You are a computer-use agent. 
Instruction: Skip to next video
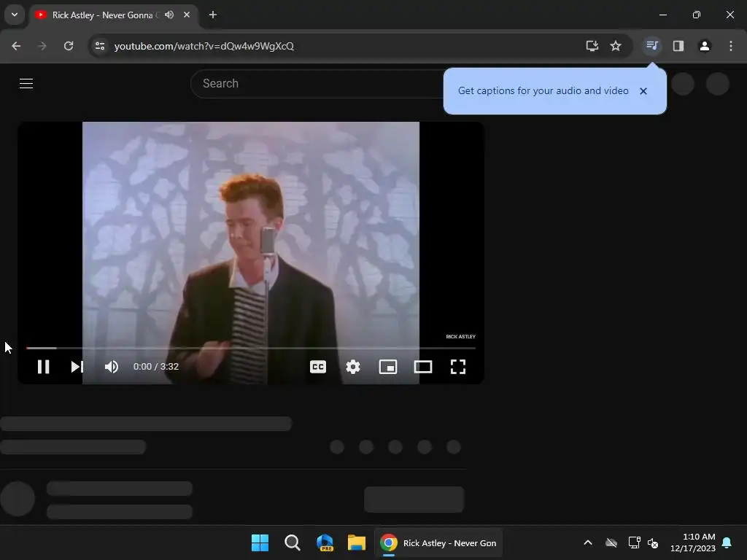(77, 367)
